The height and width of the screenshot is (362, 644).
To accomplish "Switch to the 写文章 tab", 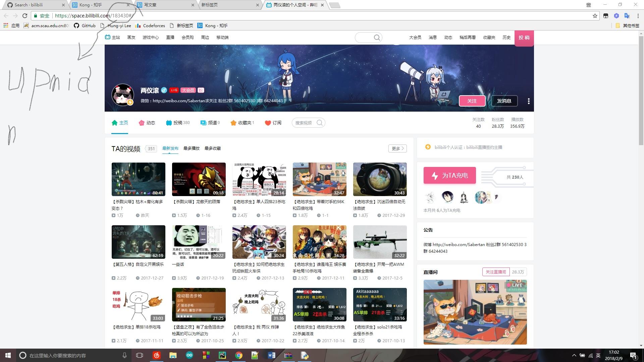I will (165, 5).
